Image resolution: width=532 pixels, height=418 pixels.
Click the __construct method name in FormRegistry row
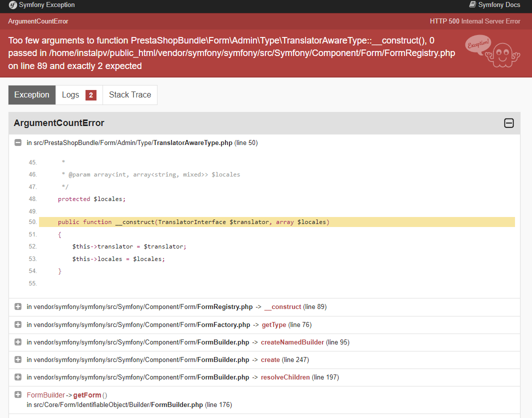[x=282, y=306]
